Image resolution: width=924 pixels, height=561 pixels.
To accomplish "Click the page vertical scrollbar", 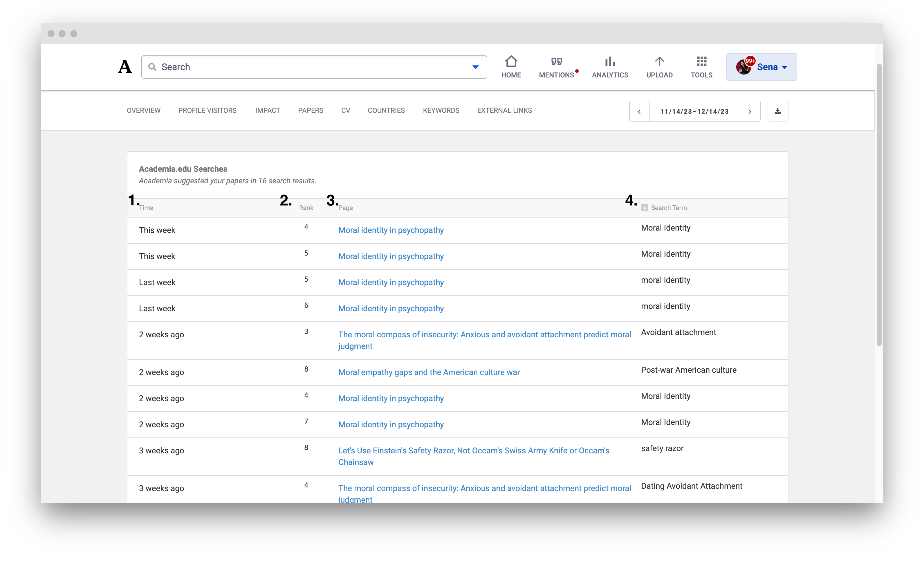I will pos(879,205).
